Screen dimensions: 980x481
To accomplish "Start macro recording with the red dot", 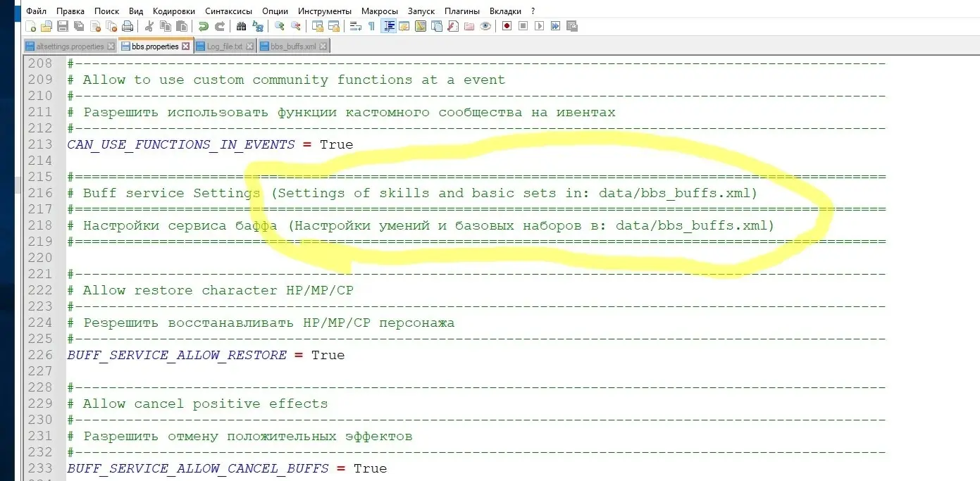I will pyautogui.click(x=507, y=26).
